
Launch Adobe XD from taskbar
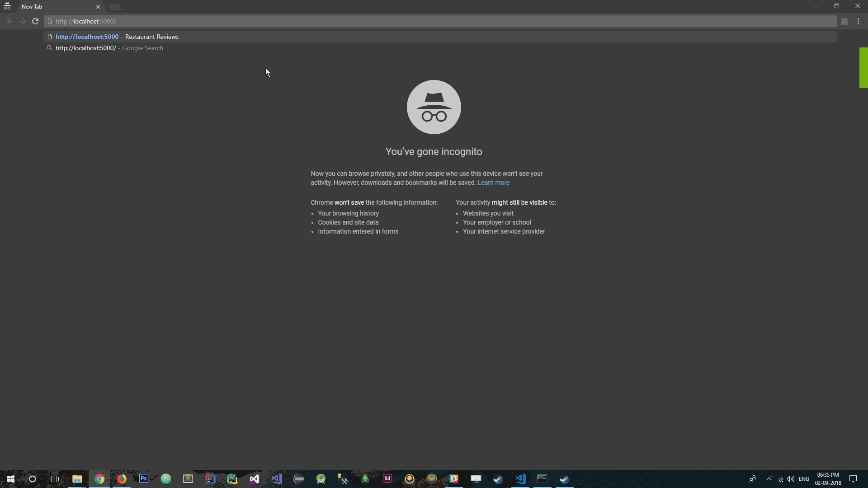(387, 479)
